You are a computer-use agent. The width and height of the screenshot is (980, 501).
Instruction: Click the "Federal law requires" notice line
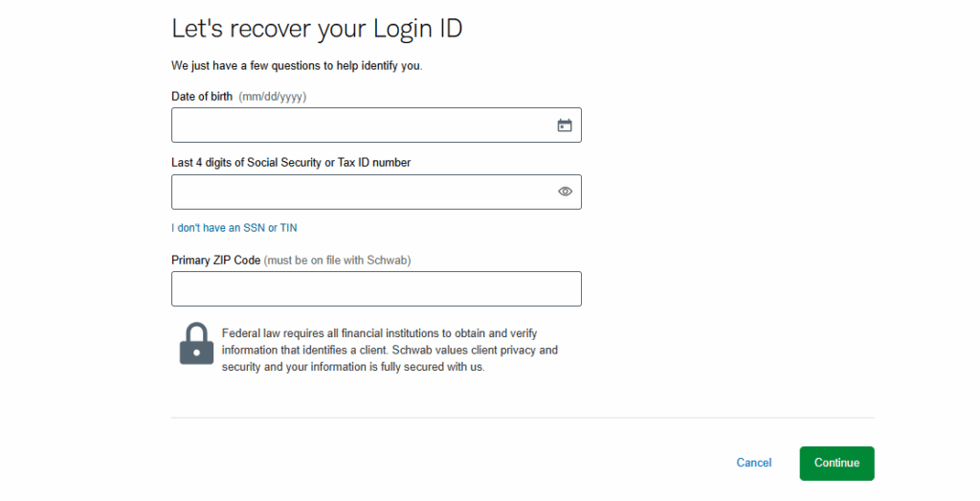pyautogui.click(x=379, y=333)
